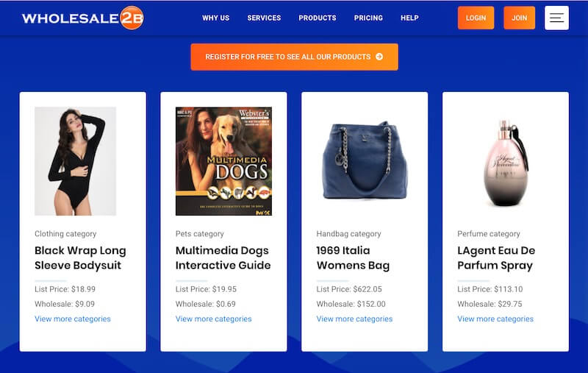
Task: Click Wholesale: $29.75 text
Action: [x=490, y=304]
